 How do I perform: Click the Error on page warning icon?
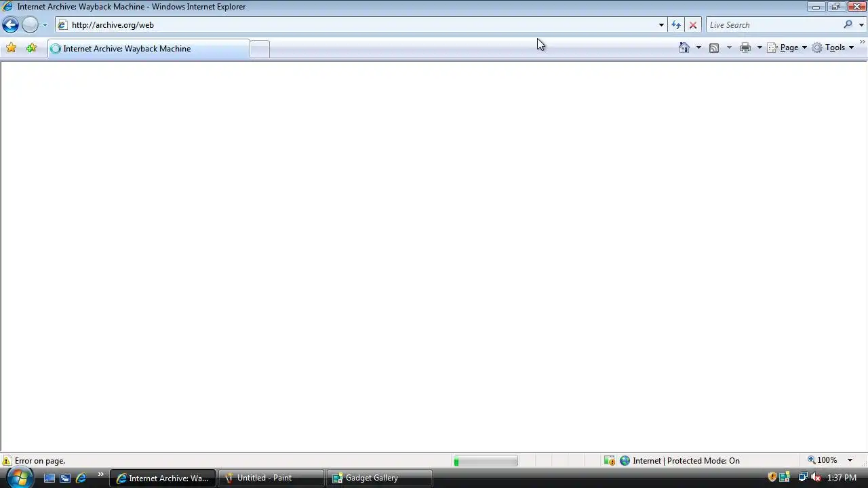[x=7, y=461]
